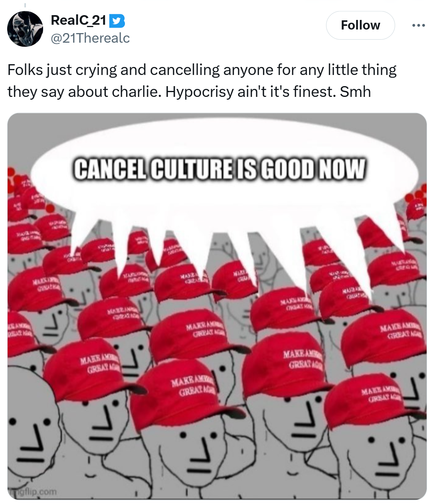
Task: Open the meme via CANCEL CULTURE IS GOOD NOW caption
Action: coord(219,169)
